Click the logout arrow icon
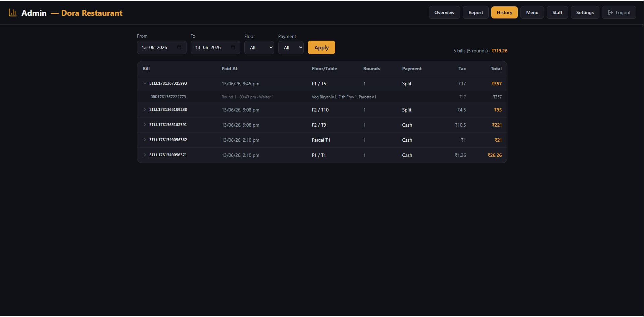Image resolution: width=644 pixels, height=317 pixels. point(610,12)
